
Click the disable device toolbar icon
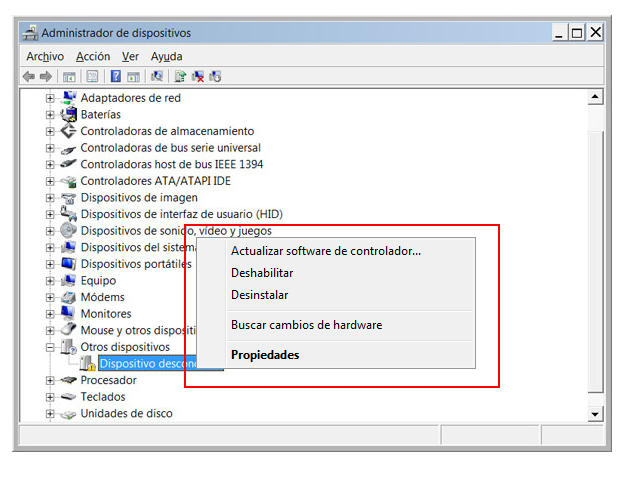tap(215, 76)
